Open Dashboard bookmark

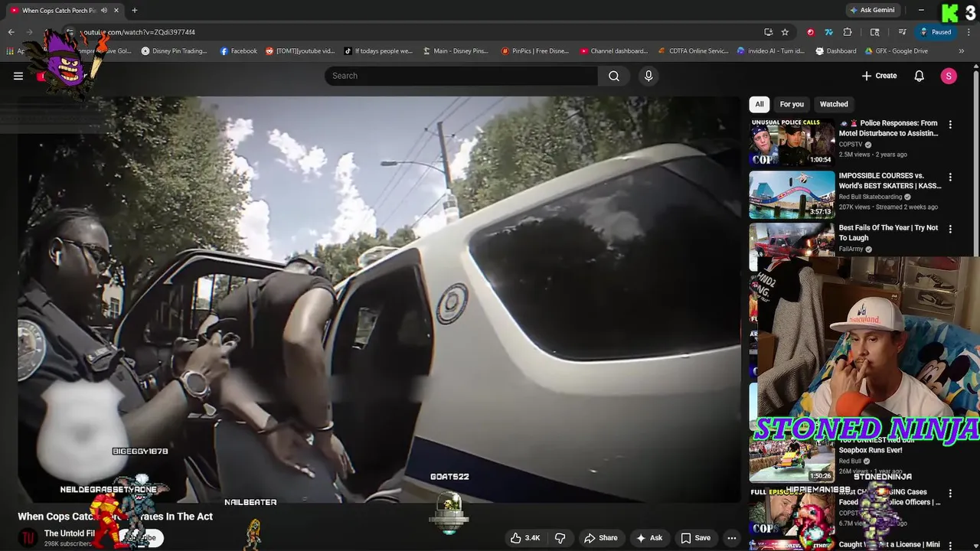pyautogui.click(x=836, y=51)
